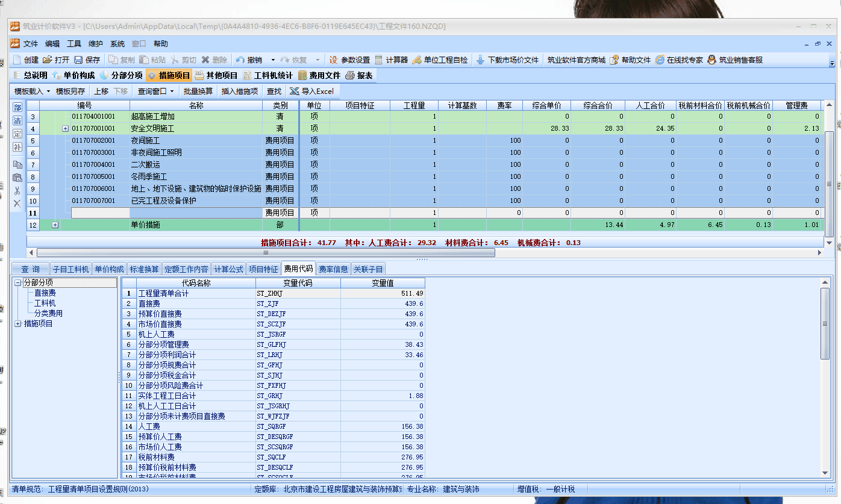
Task: Open the 查询窗口 dropdown arrow
Action: (x=172, y=92)
